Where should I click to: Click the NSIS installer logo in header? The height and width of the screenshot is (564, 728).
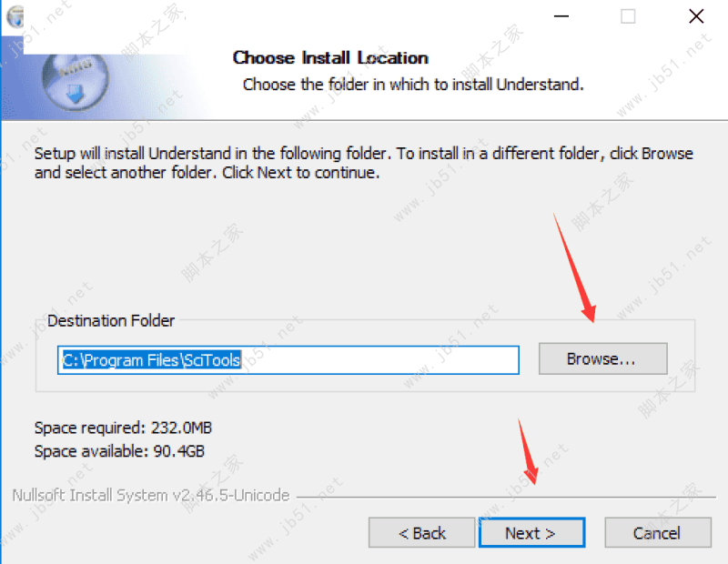click(x=76, y=82)
